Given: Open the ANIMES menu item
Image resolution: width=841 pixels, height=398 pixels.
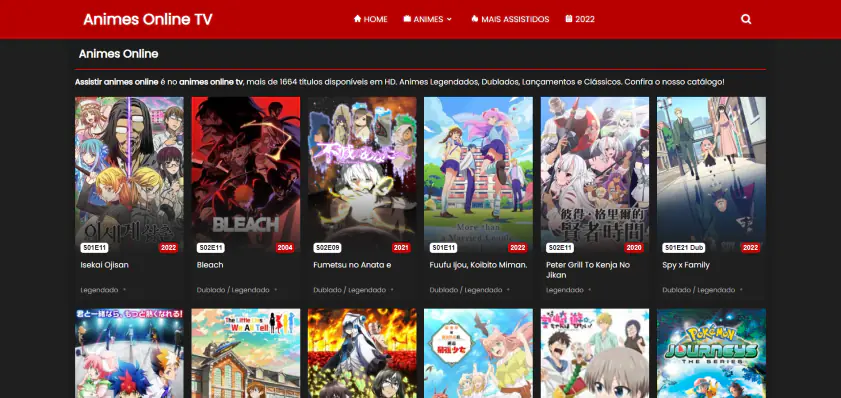Looking at the screenshot, I should (428, 19).
